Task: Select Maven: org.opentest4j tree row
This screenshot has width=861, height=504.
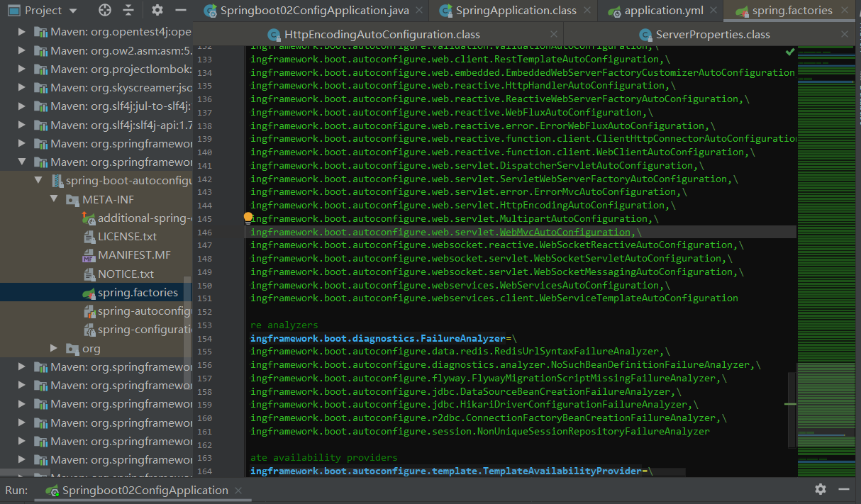Action: point(96,32)
